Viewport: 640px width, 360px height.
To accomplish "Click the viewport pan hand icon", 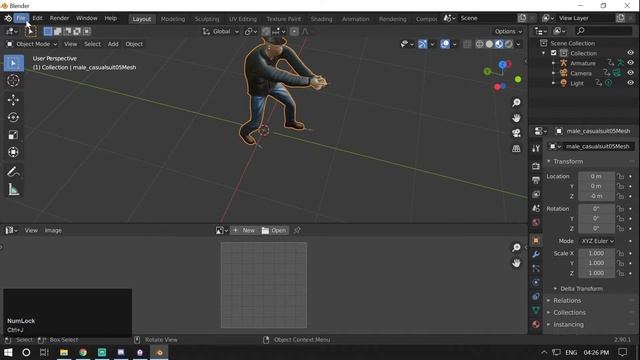I will click(516, 118).
